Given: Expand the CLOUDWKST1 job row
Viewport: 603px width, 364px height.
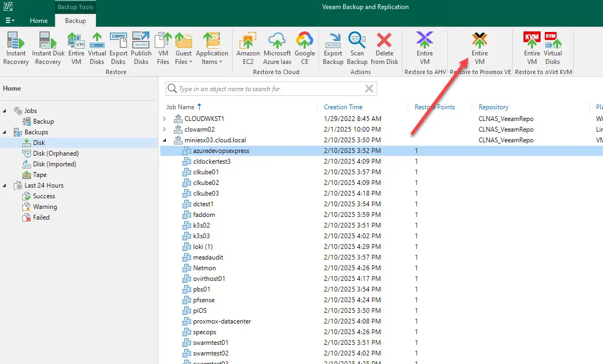Looking at the screenshot, I should pyautogui.click(x=165, y=119).
